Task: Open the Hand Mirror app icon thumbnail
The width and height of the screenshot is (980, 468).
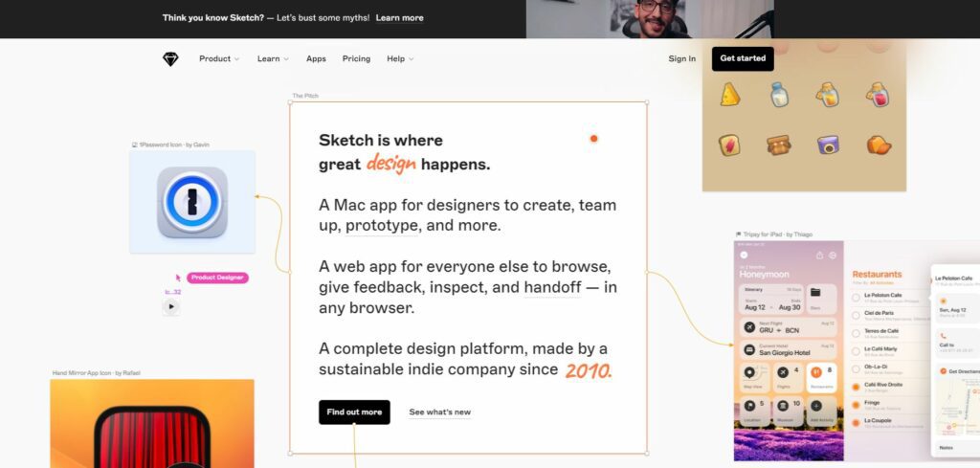Action: point(152,424)
